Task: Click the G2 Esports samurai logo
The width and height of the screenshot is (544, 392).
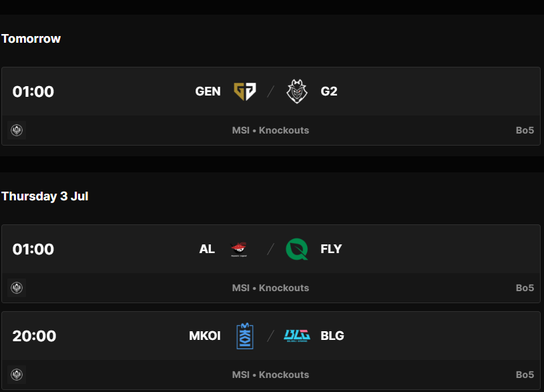Action: [x=296, y=91]
